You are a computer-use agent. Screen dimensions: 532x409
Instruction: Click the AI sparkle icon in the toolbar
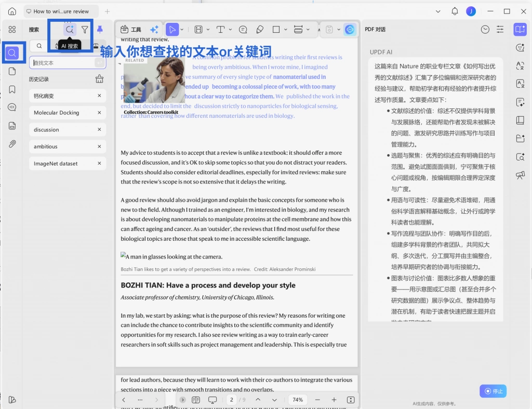[154, 30]
